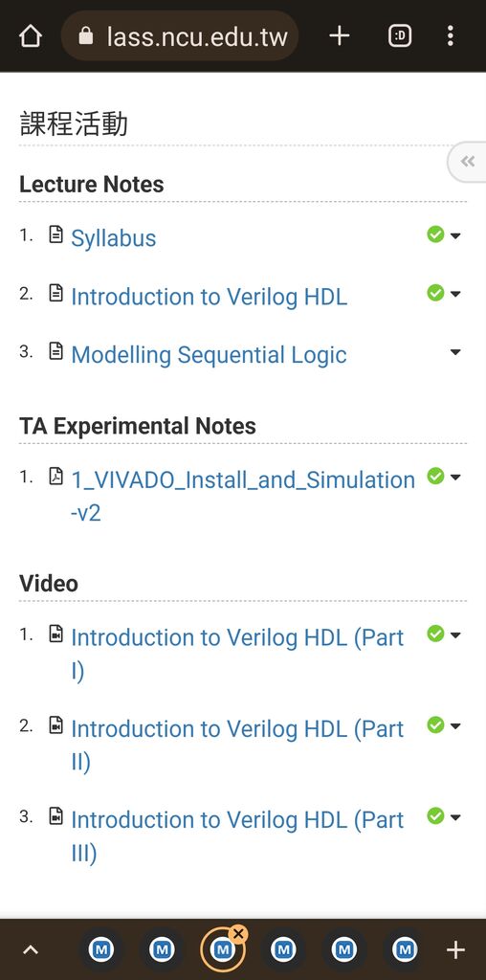Open the Syllabus link
Screen dimensions: 486x980
114,238
